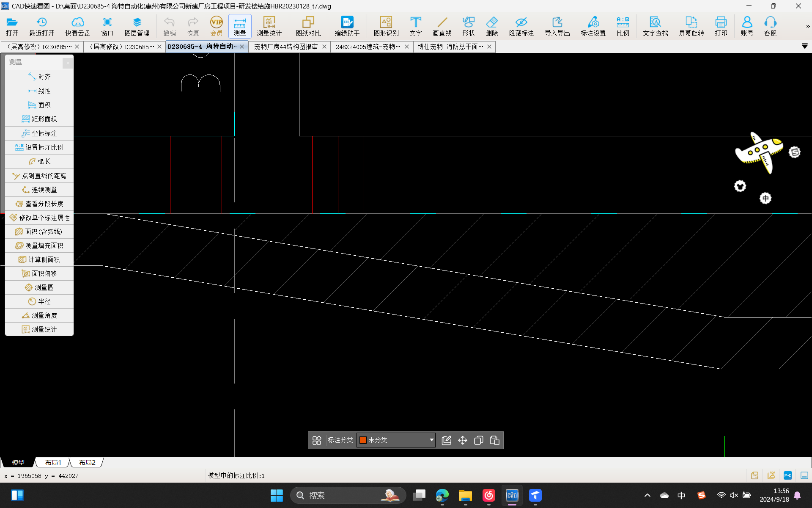Choose 对齐 aligned measurement
The width and height of the screenshot is (812, 508).
[x=39, y=77]
